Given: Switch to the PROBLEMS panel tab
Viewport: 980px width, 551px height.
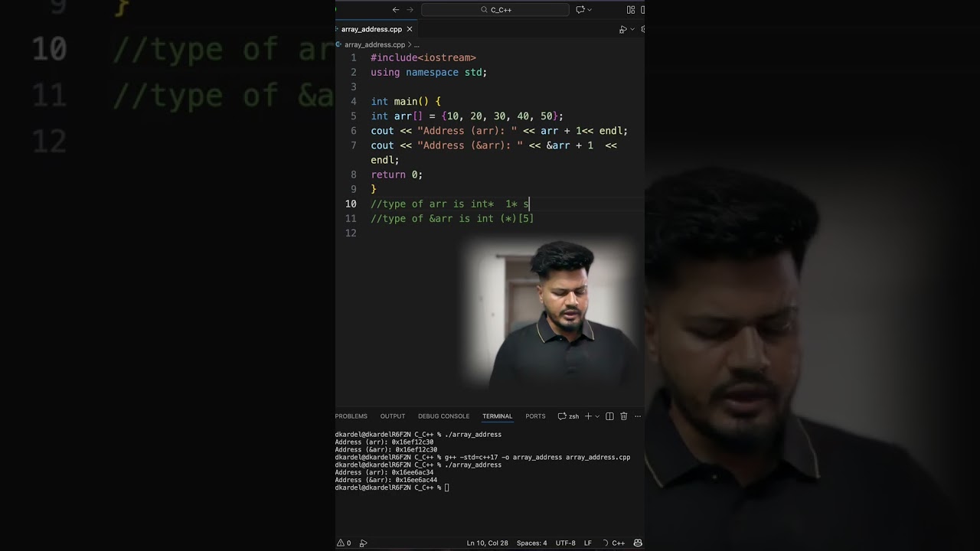Looking at the screenshot, I should 351,416.
